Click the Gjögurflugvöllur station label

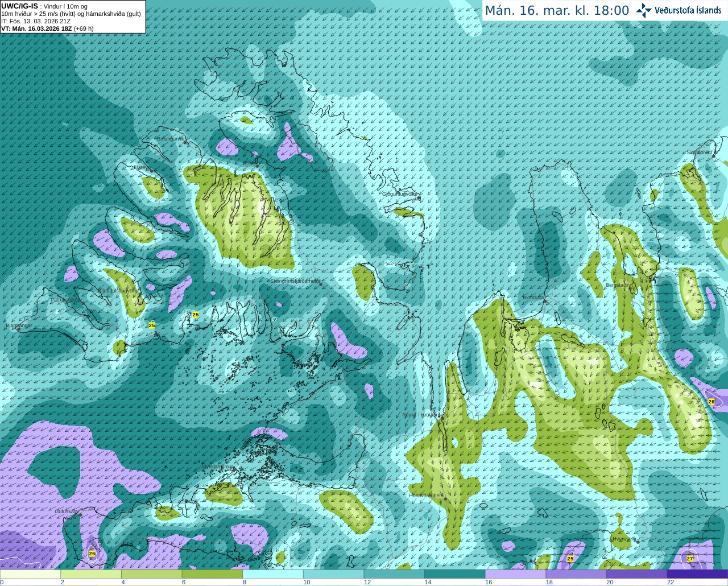tap(400, 194)
